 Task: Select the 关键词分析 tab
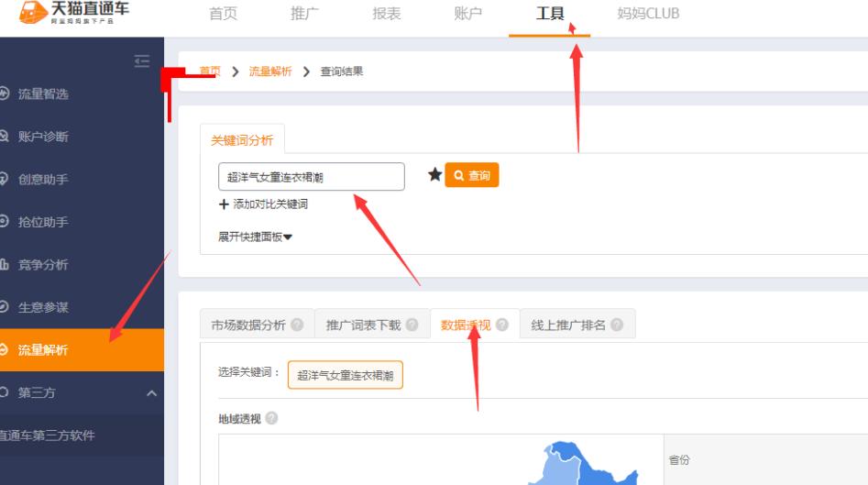[242, 140]
